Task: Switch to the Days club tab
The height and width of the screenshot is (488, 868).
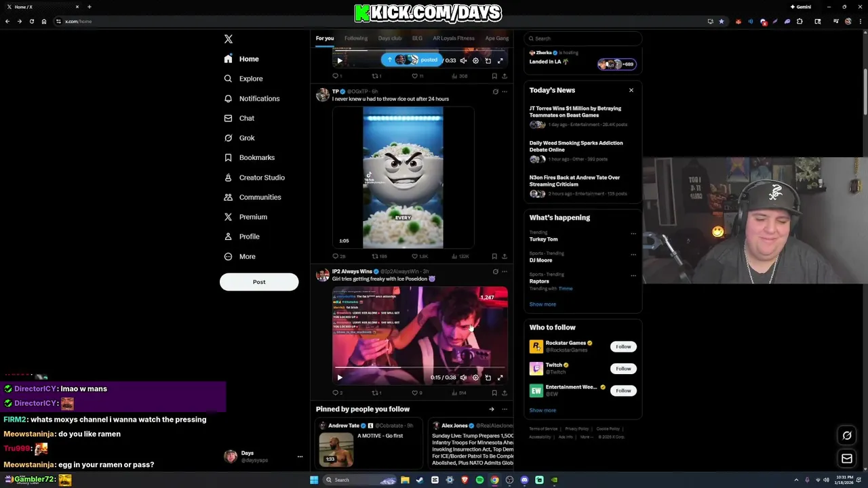Action: click(x=390, y=39)
